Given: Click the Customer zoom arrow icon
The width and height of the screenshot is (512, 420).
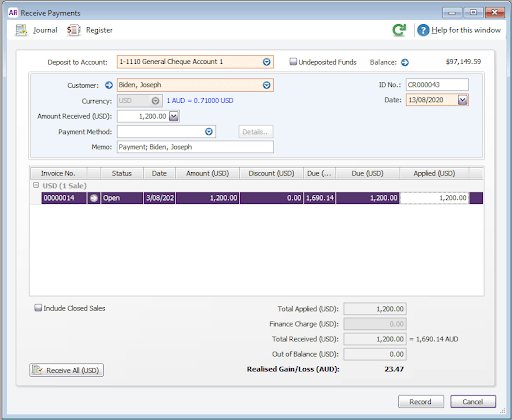Looking at the screenshot, I should click(109, 85).
